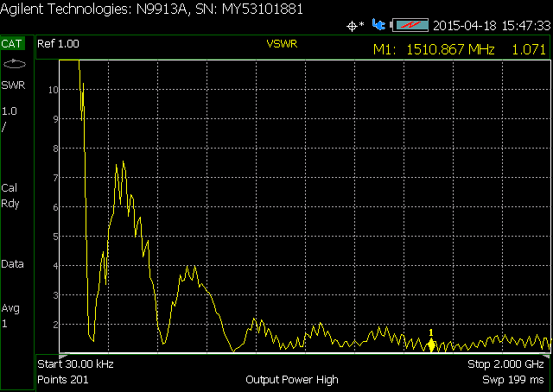Click the Output Power High label
This screenshot has width=553, height=392.
[x=292, y=380]
